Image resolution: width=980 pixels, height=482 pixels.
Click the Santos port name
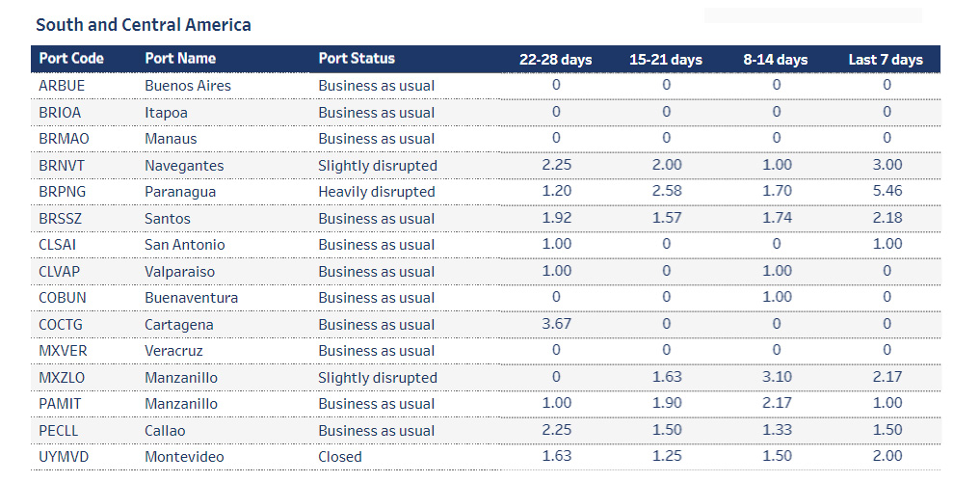168,219
